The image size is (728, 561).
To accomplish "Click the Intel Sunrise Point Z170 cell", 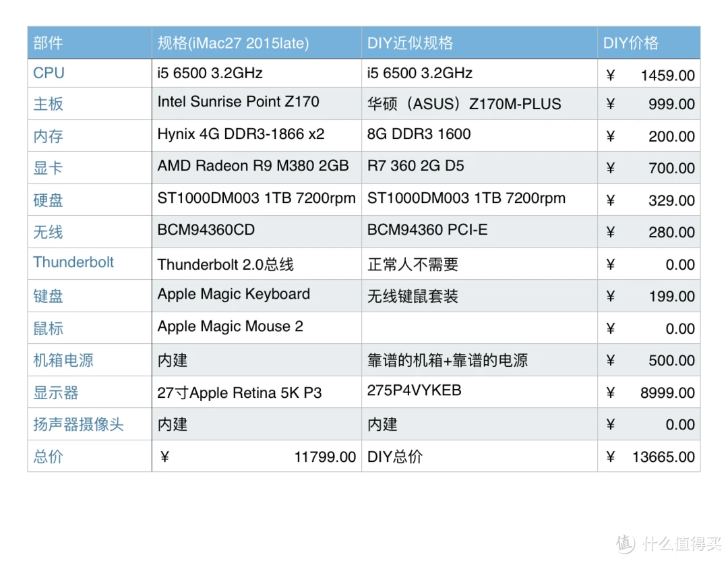I will 257,104.
